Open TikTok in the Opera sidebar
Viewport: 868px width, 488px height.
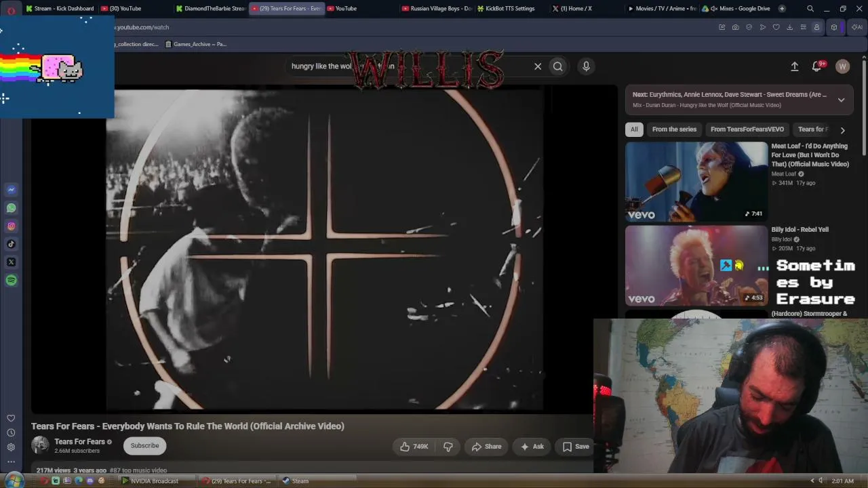[11, 244]
